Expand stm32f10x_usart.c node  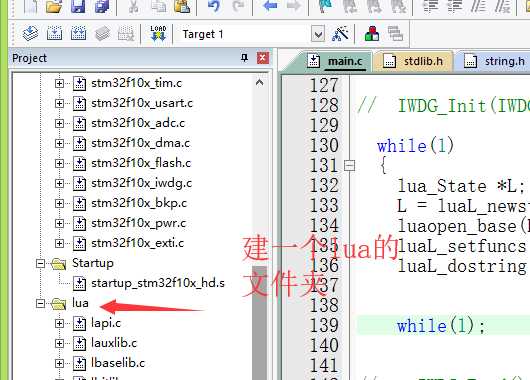(x=59, y=103)
